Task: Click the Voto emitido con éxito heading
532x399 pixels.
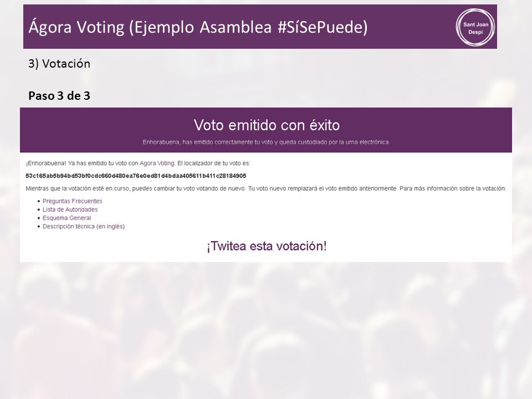Action: click(267, 125)
